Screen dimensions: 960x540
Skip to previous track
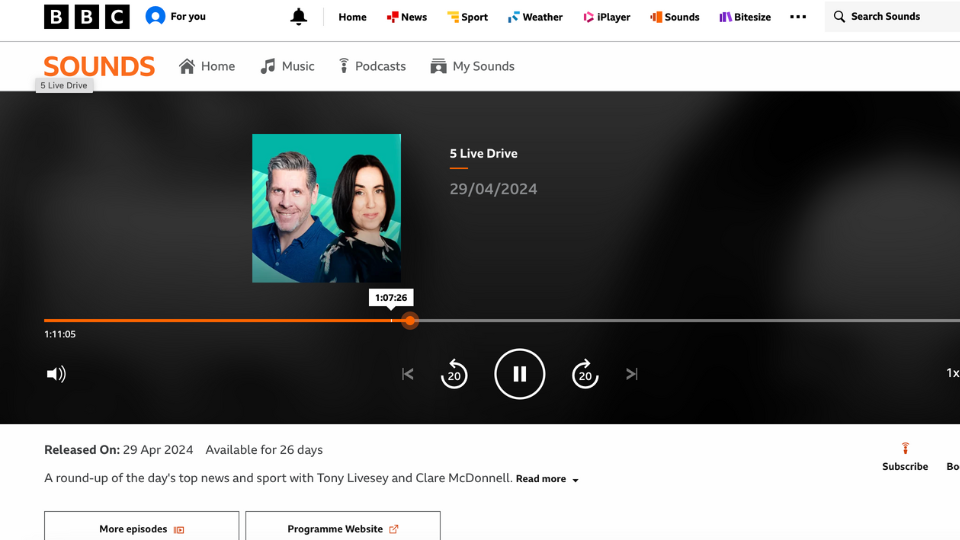point(408,373)
